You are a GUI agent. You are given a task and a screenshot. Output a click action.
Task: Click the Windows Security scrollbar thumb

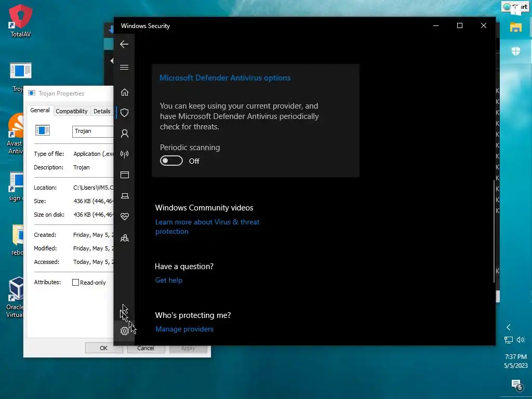pyautogui.click(x=494, y=231)
